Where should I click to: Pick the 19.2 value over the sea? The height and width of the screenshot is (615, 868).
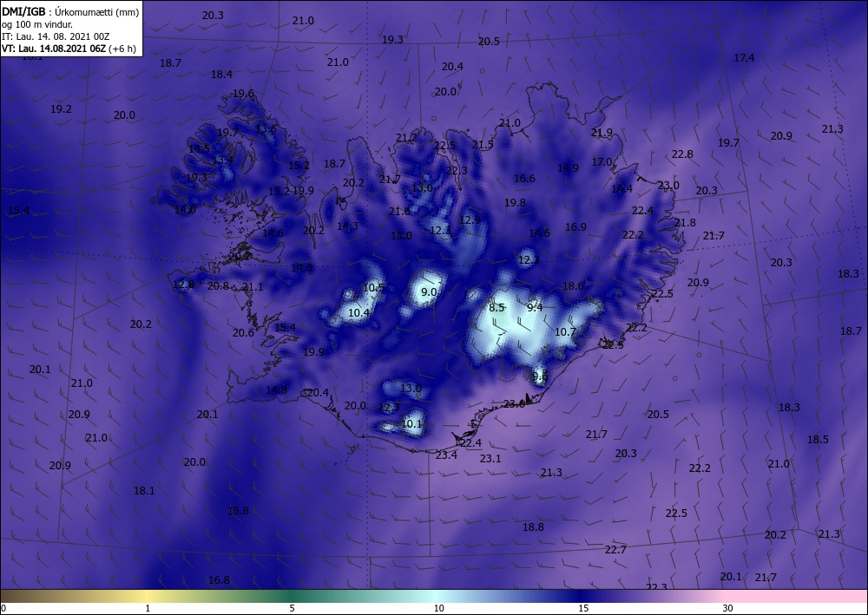61,109
